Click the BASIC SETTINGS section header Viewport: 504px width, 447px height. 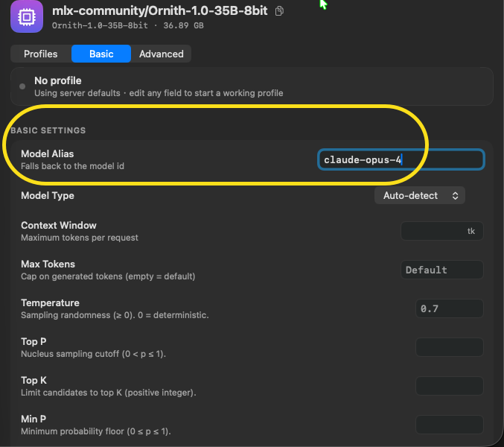coord(48,130)
